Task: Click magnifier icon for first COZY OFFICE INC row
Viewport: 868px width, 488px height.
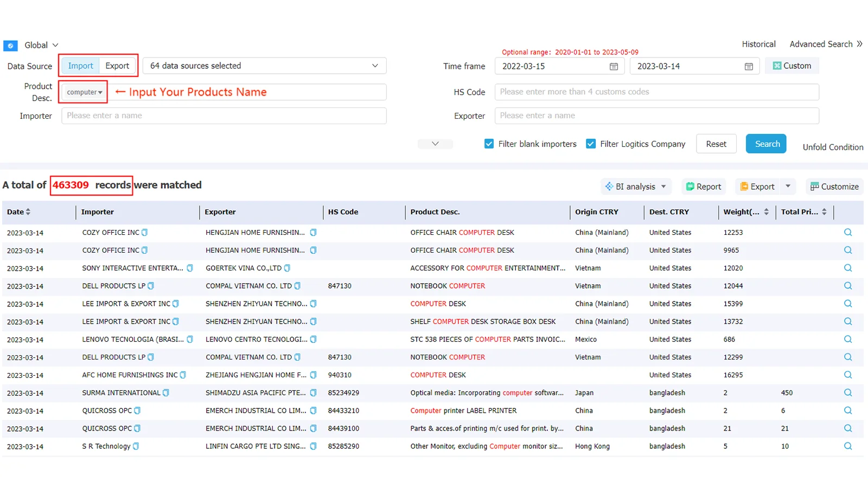Action: click(848, 232)
